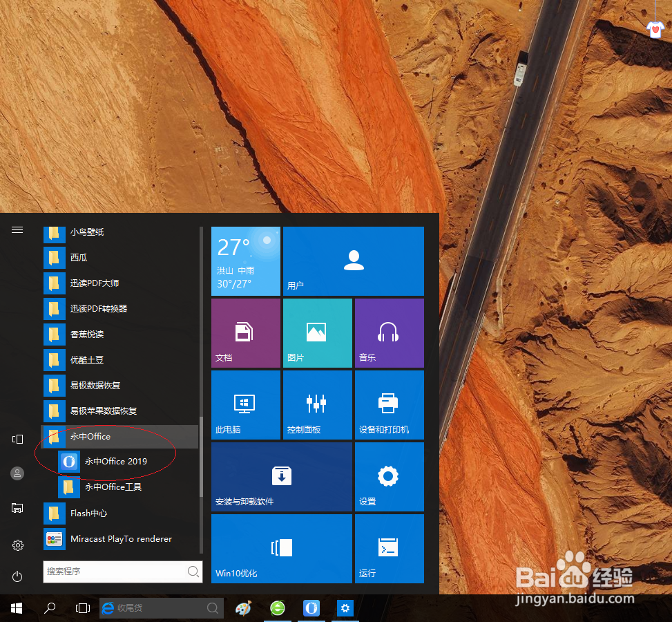Expand the 西瓜 folder
The image size is (672, 622).
pos(120,257)
